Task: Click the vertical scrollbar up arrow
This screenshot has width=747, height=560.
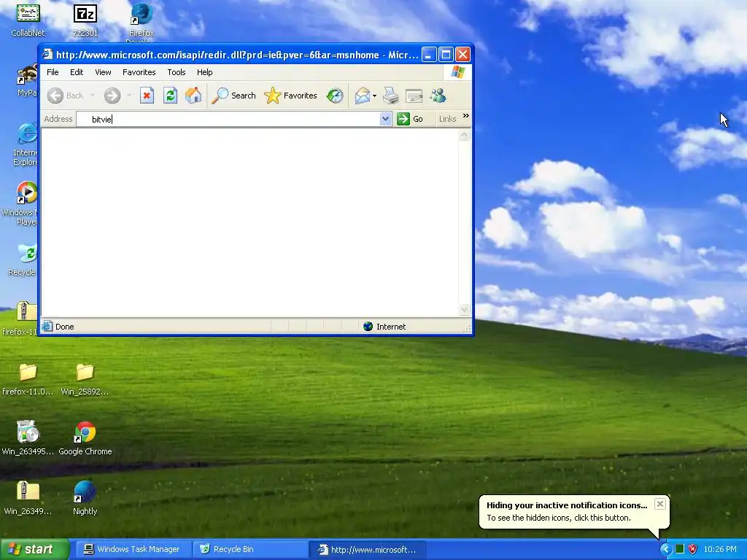Action: pos(465,136)
